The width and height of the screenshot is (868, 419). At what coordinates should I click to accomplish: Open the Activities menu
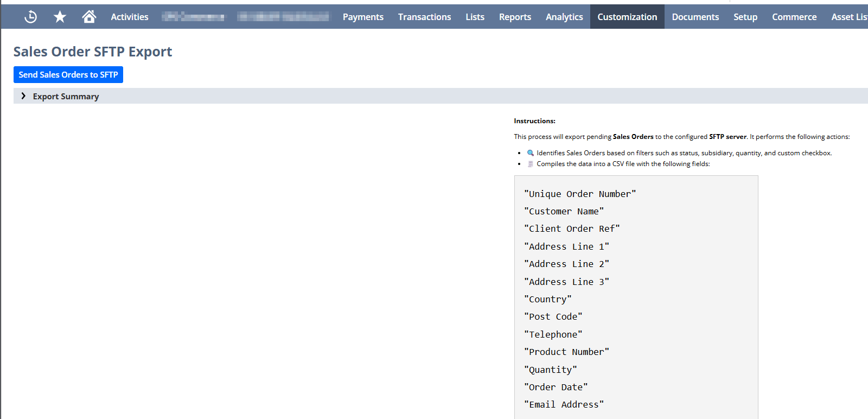tap(129, 17)
